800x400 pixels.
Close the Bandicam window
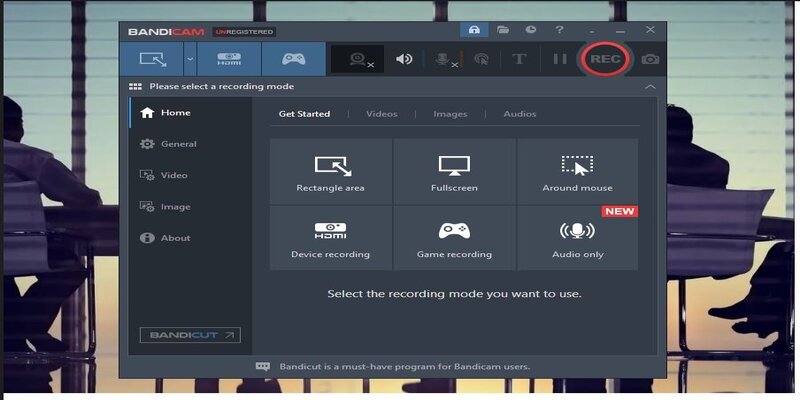tap(650, 30)
